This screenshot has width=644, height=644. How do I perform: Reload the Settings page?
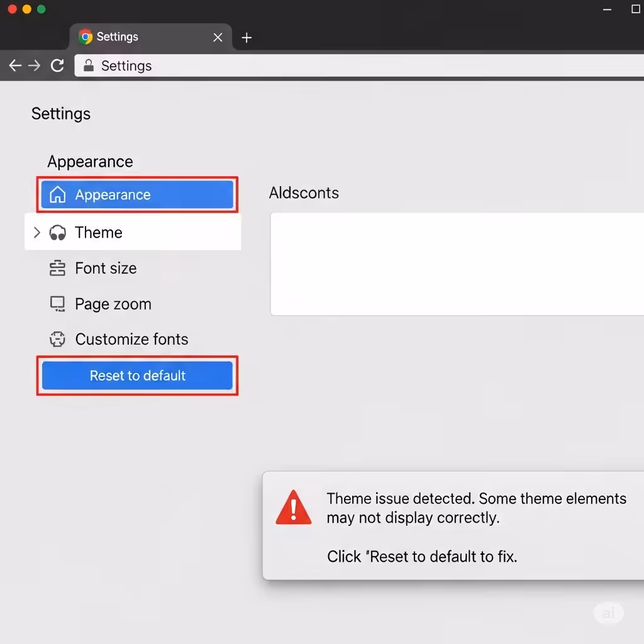point(57,65)
